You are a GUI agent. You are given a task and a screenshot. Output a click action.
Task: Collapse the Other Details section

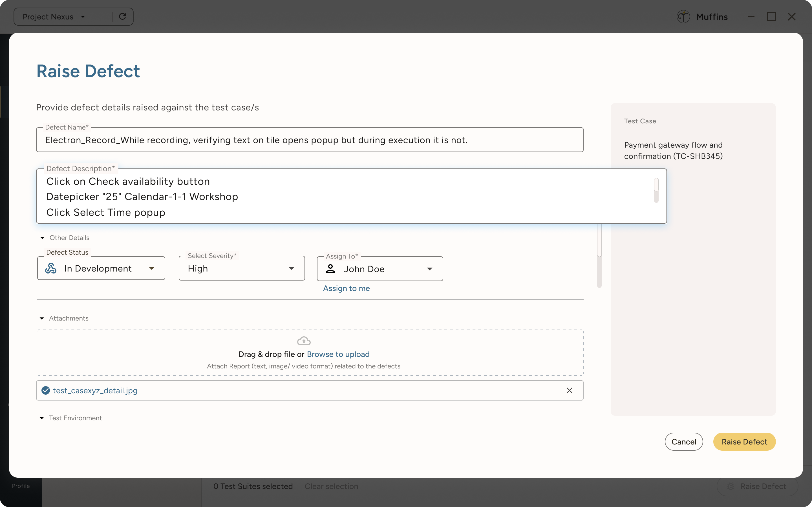click(x=42, y=237)
